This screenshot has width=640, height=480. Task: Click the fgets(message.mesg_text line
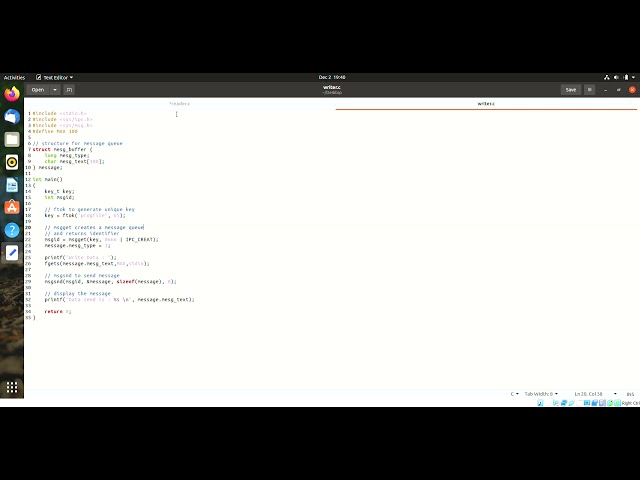point(97,263)
